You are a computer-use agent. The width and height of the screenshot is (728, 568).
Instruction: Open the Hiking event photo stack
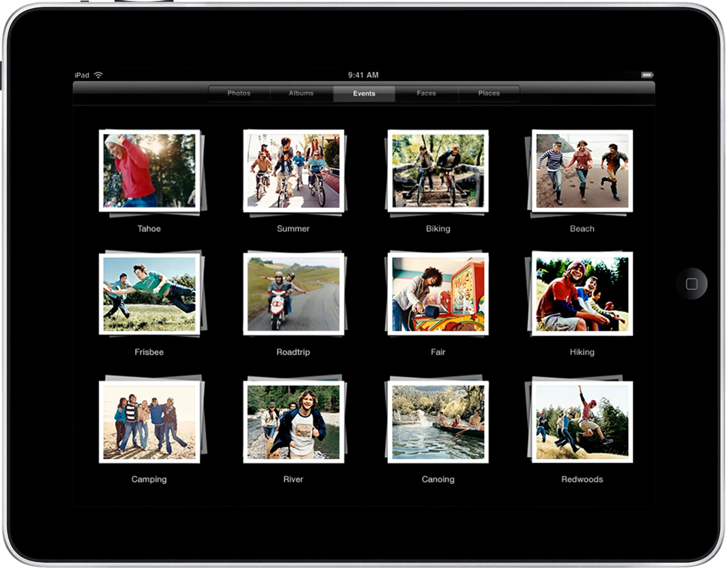point(582,294)
